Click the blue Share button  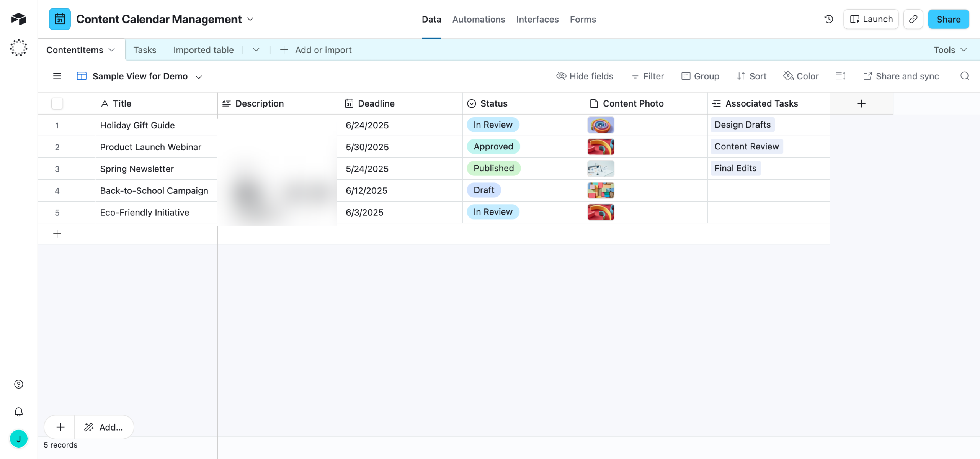(948, 19)
